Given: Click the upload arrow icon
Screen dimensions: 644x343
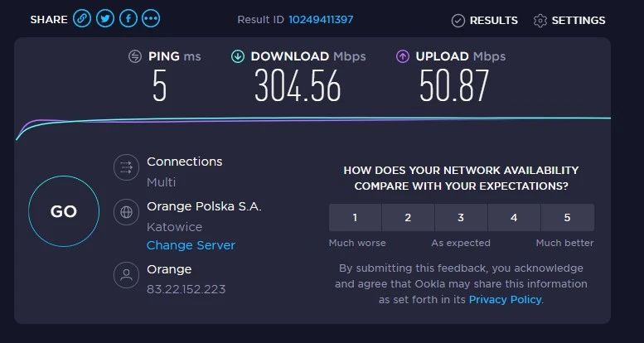Looking at the screenshot, I should [x=403, y=56].
